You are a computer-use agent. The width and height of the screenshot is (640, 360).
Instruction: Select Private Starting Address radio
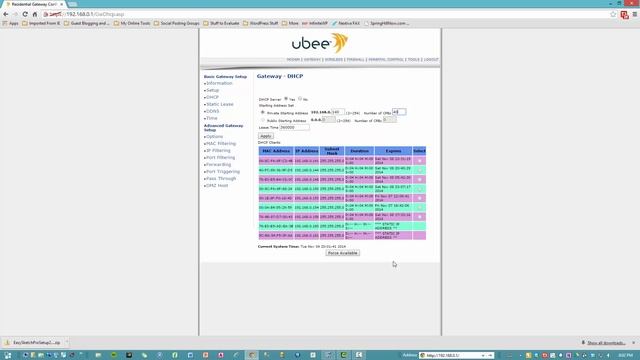(263, 112)
